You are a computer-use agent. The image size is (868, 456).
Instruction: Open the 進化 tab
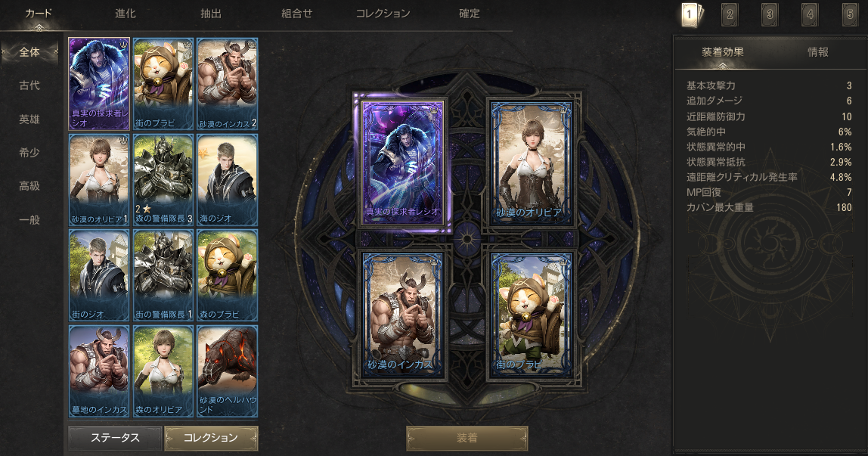coord(125,14)
